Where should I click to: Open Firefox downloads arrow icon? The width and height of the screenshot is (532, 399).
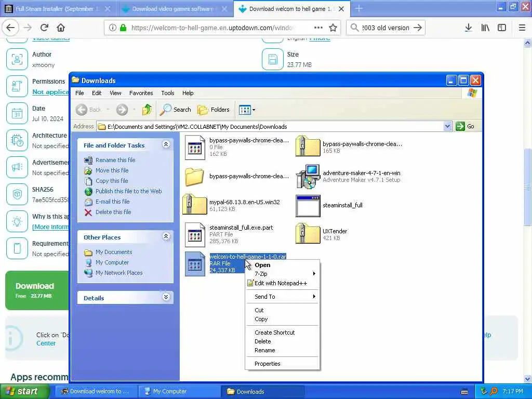point(468,28)
